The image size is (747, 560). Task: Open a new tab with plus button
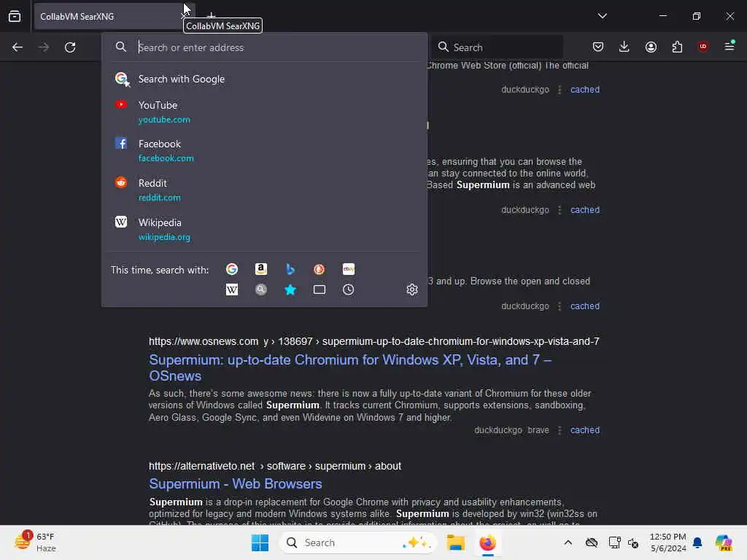[211, 16]
